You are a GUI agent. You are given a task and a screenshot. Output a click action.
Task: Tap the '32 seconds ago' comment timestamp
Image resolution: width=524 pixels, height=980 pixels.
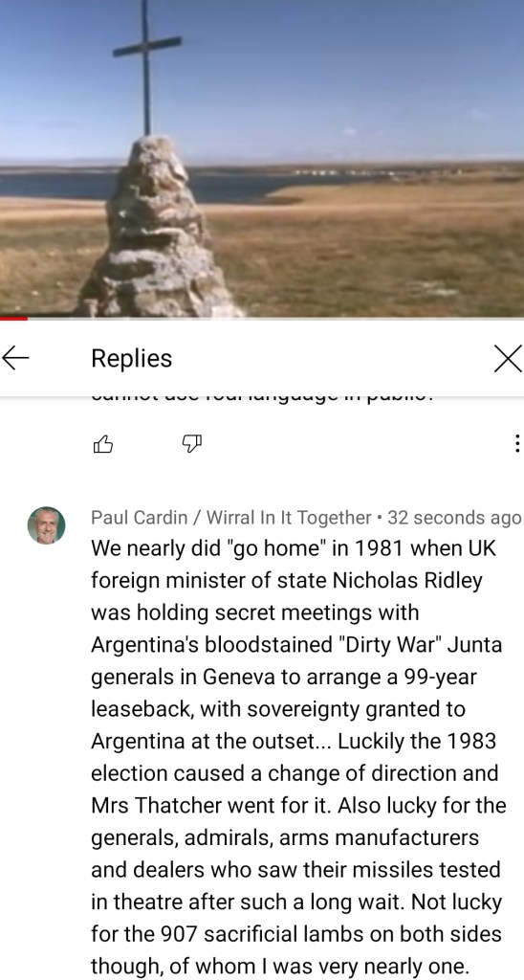click(x=454, y=518)
